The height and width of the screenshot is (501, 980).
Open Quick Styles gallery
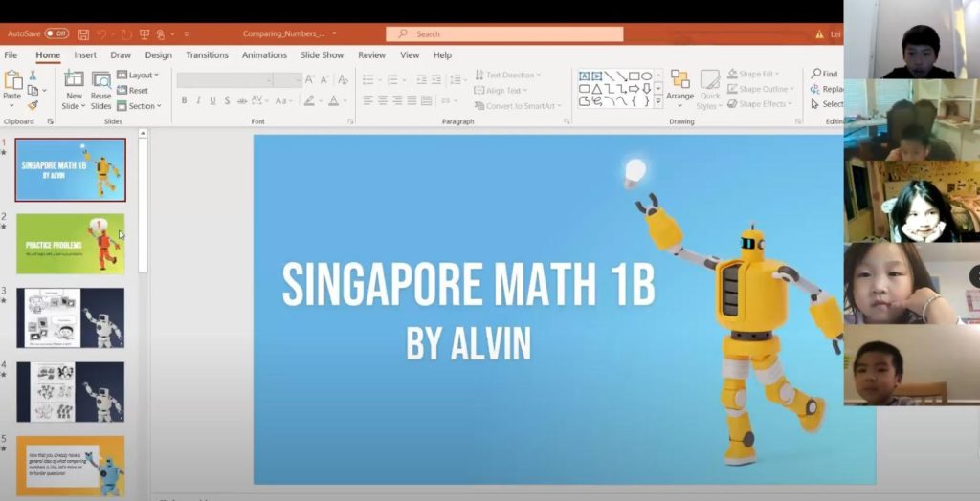coord(710,90)
